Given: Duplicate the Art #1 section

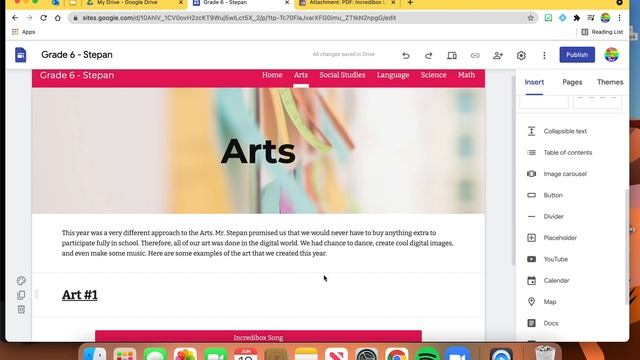Looking at the screenshot, I should coord(21,295).
